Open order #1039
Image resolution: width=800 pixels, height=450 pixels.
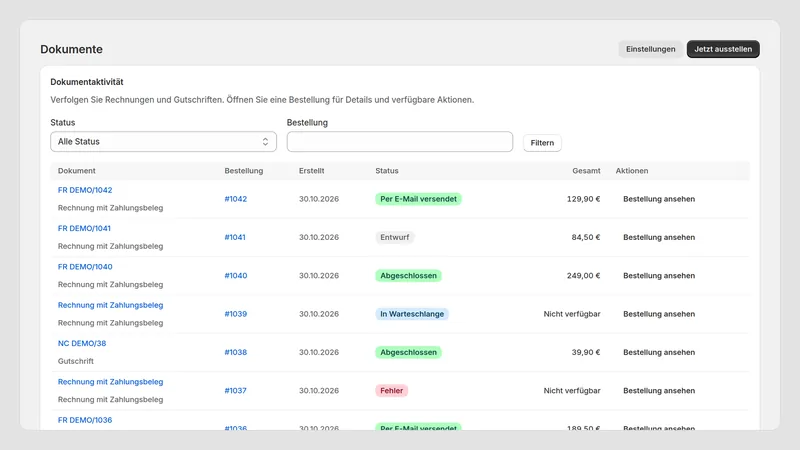pyautogui.click(x=236, y=314)
